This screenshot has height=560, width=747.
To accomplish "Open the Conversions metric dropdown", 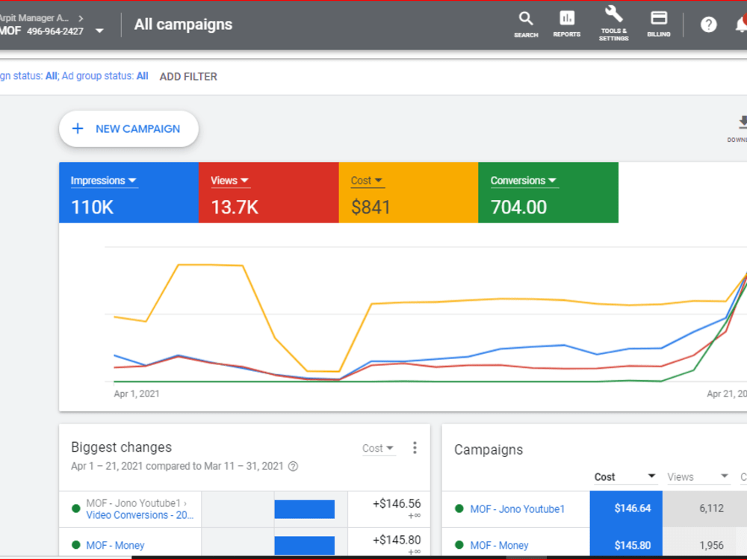I will (x=524, y=181).
